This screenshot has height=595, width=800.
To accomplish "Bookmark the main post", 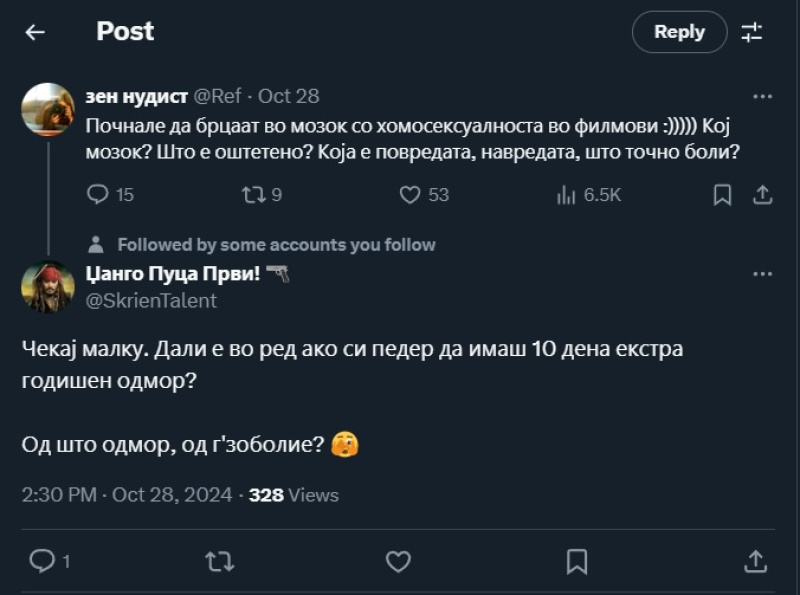I will [577, 562].
